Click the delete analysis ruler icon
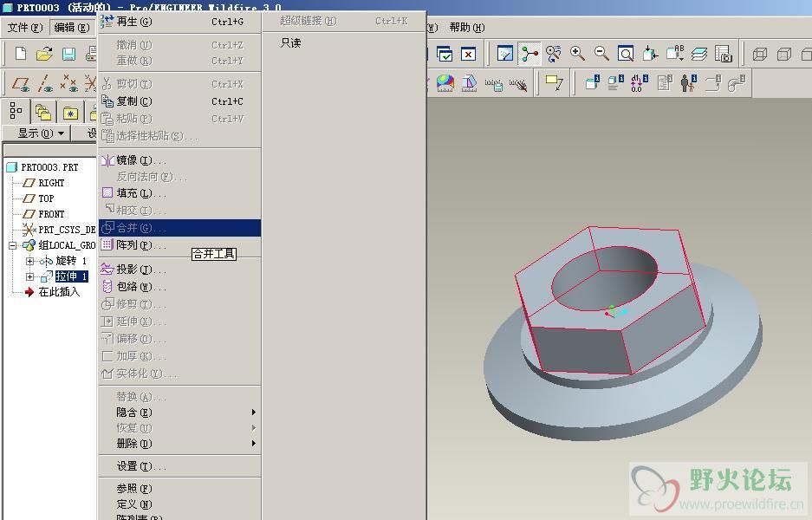Viewport: 812px width, 520px height. point(518,84)
